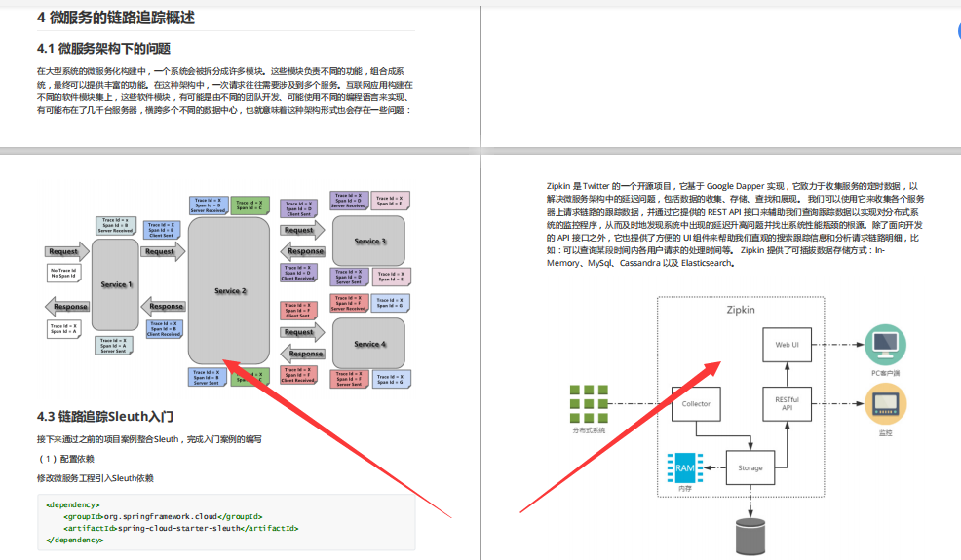Click the heading '4.3 链路追踪Sleuth入门'
This screenshot has height=560, width=961.
tap(105, 417)
